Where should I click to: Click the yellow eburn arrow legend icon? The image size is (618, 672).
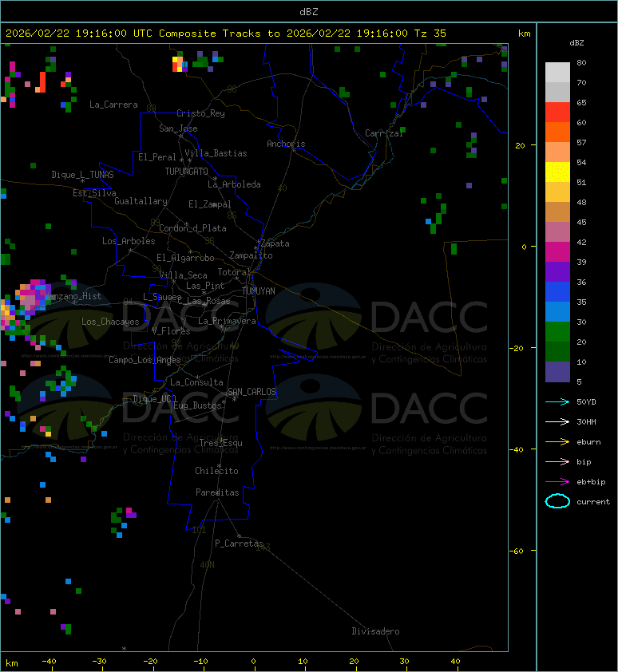pyautogui.click(x=557, y=442)
